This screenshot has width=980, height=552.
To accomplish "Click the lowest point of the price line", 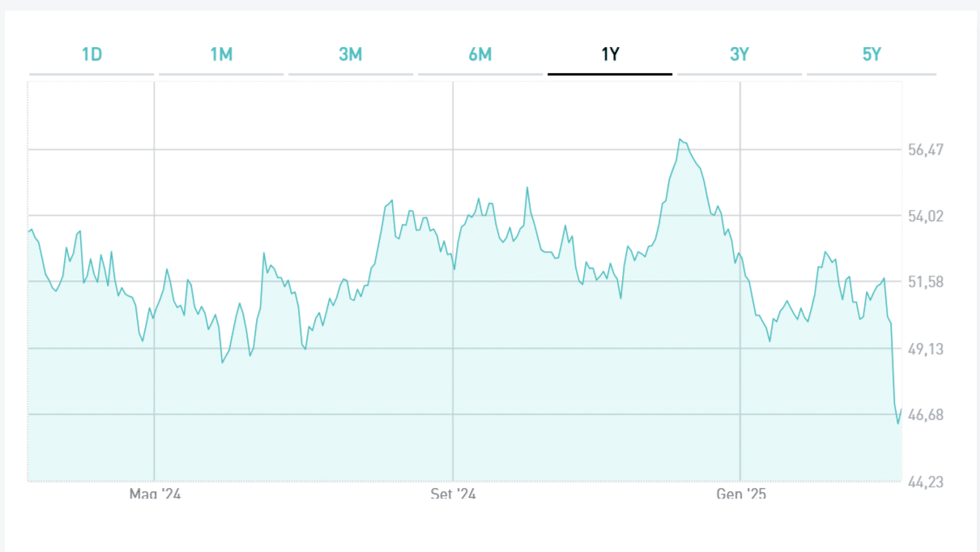I will click(x=897, y=423).
